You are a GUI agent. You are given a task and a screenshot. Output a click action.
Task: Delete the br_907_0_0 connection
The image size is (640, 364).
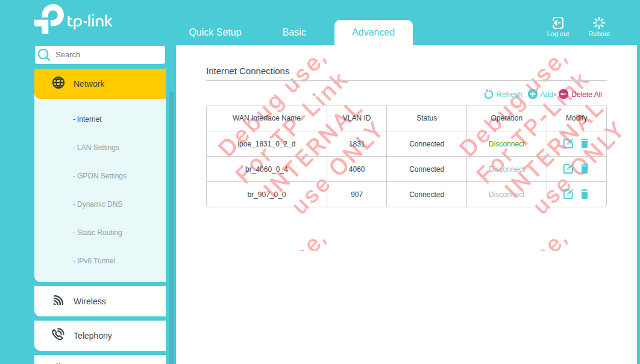point(584,194)
